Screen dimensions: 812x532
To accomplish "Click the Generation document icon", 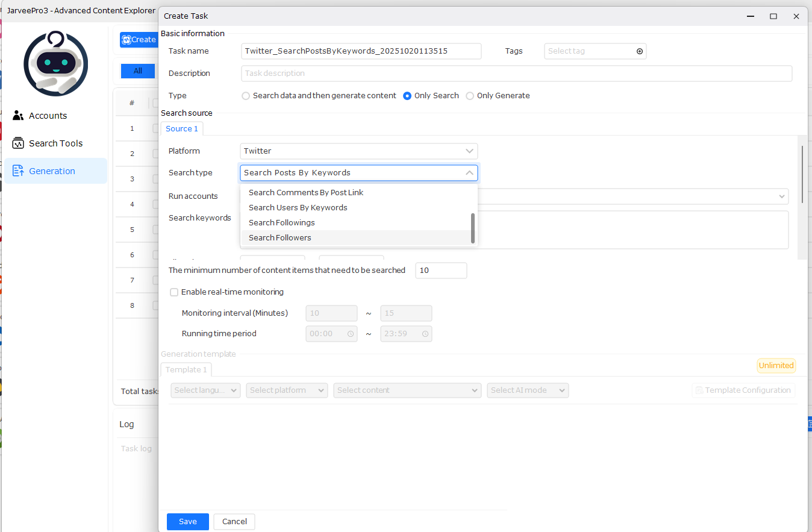I will pyautogui.click(x=18, y=171).
